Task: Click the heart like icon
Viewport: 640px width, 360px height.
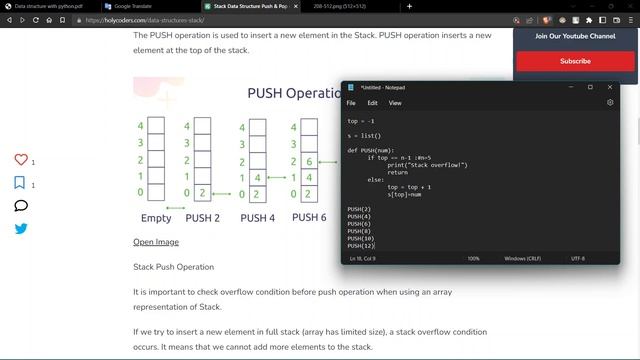Action: pyautogui.click(x=21, y=160)
